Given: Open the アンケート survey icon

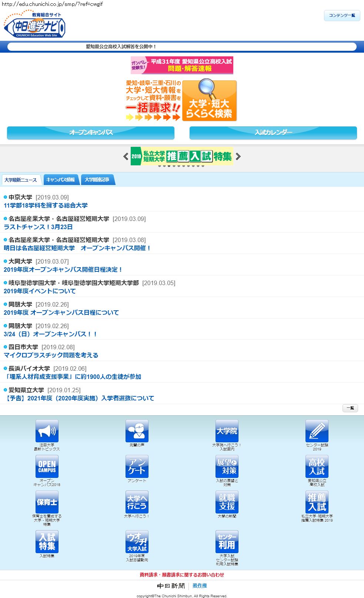Looking at the screenshot, I should pos(137,466).
